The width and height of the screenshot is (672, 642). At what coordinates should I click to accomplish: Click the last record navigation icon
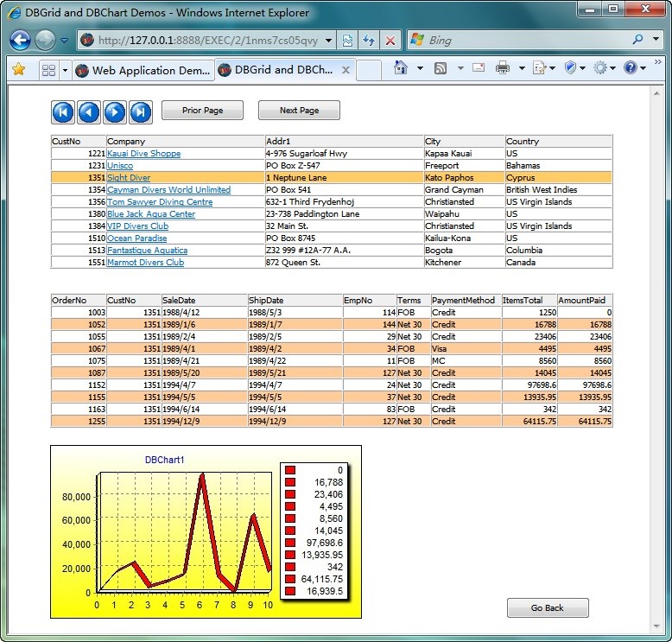(141, 111)
